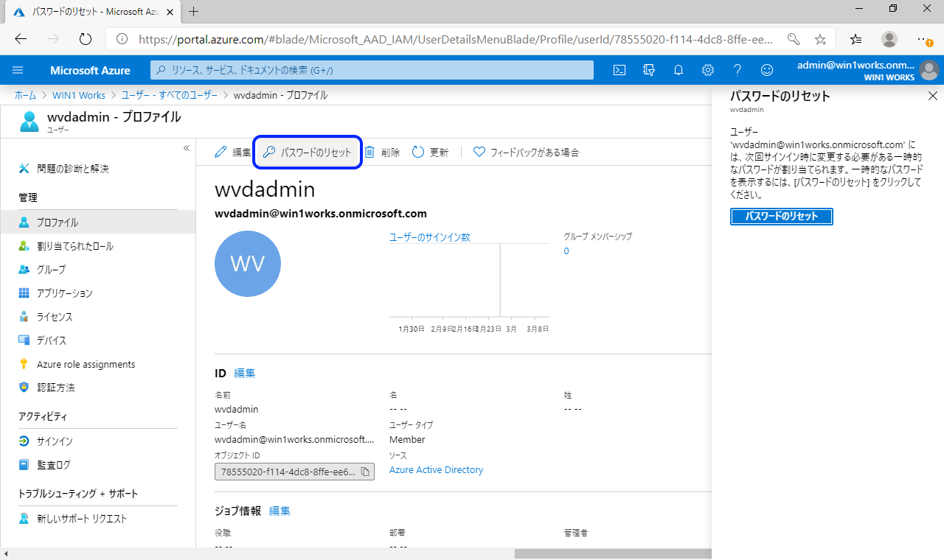Viewport: 944px width, 560px height.
Task: Open a new browser tab
Action: coord(194,11)
